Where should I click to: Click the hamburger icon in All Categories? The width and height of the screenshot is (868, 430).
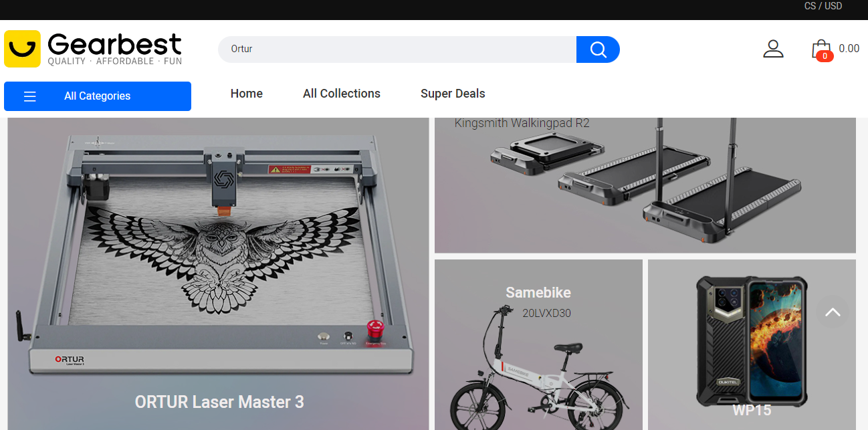tap(29, 96)
